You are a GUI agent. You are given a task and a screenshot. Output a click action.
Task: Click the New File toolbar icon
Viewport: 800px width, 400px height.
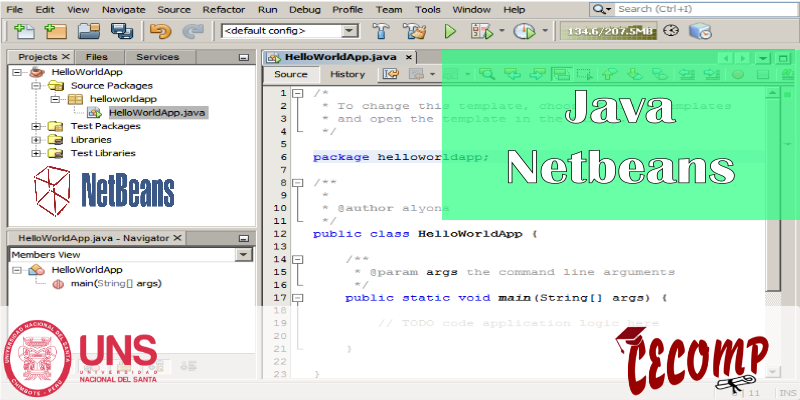[x=24, y=31]
